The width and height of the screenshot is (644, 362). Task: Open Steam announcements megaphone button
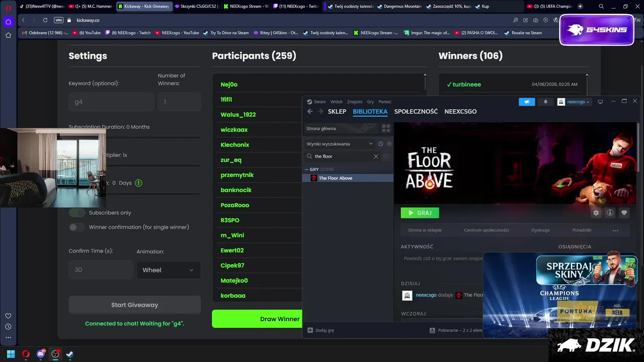(x=527, y=102)
